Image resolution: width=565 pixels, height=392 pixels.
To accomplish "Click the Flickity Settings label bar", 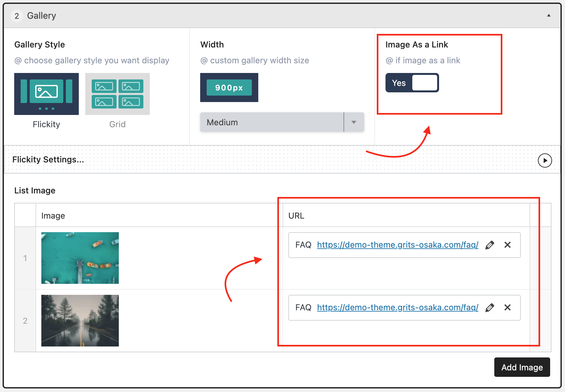I will [48, 160].
